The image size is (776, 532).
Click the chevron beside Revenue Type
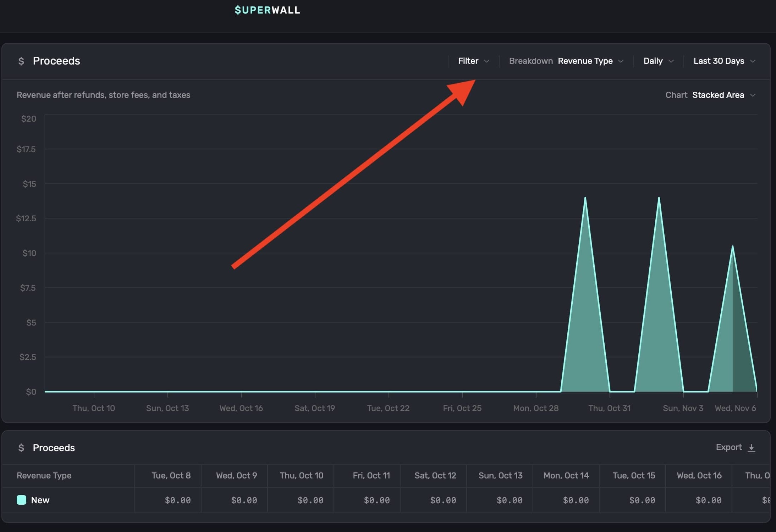(621, 61)
